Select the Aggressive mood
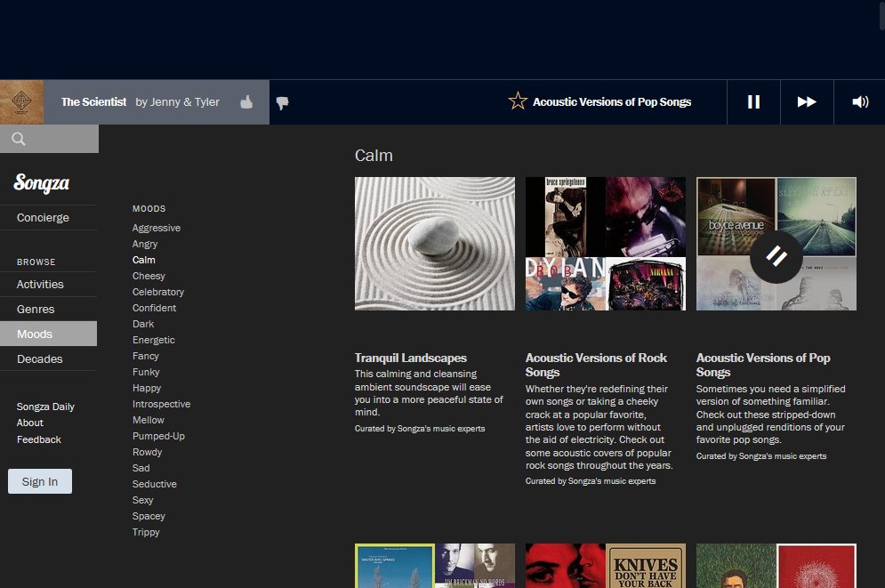 tap(157, 228)
